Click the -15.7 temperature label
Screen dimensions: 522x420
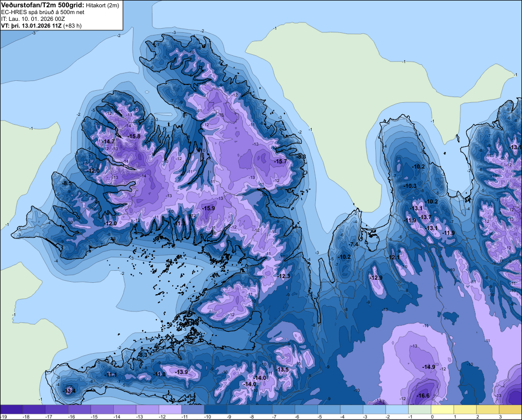pos(280,161)
